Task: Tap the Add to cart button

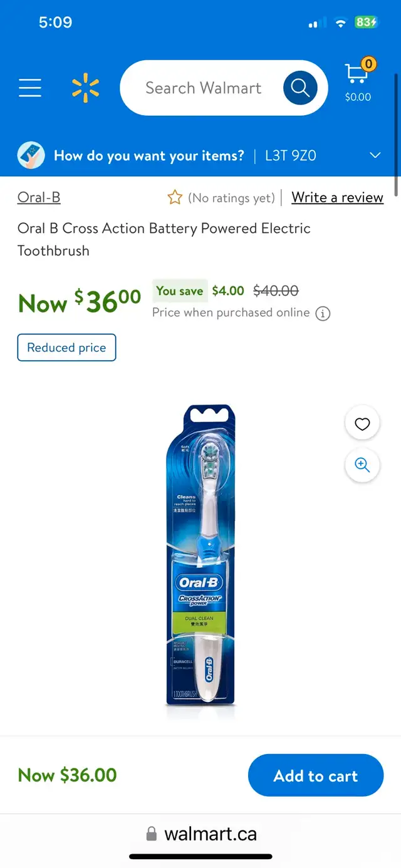Action: pyautogui.click(x=316, y=775)
